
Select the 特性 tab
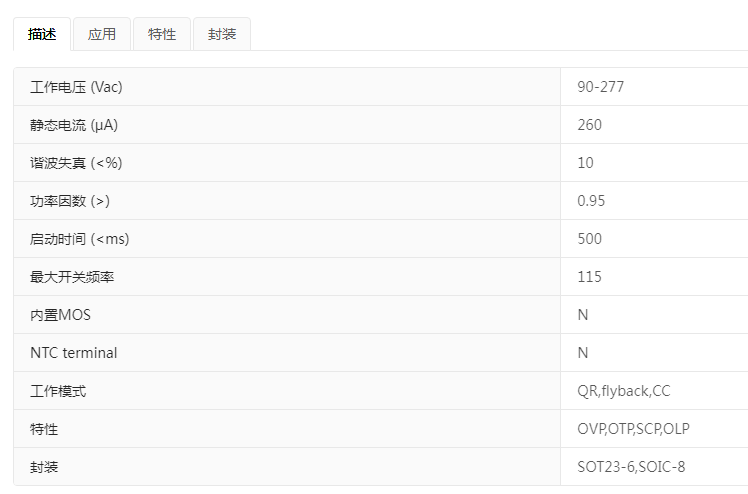(162, 34)
